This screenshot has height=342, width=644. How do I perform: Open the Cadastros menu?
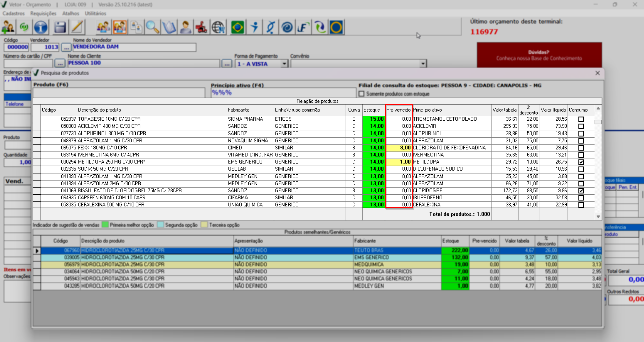click(13, 13)
